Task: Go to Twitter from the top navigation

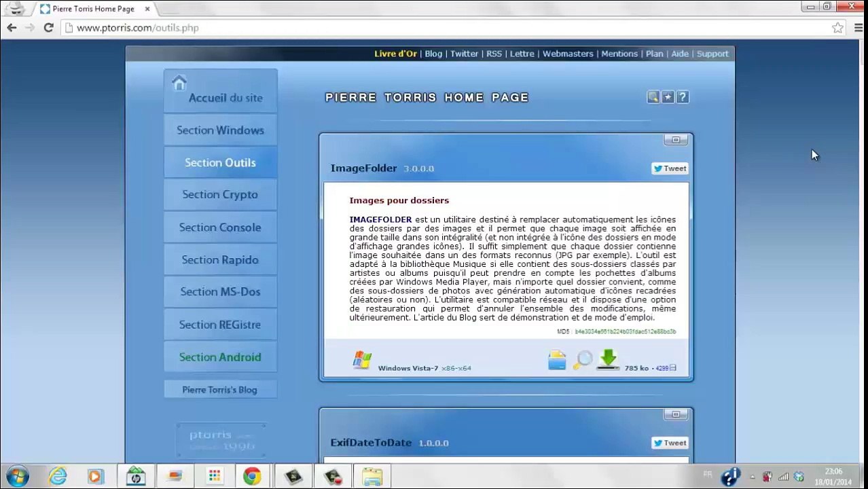Action: coord(465,54)
